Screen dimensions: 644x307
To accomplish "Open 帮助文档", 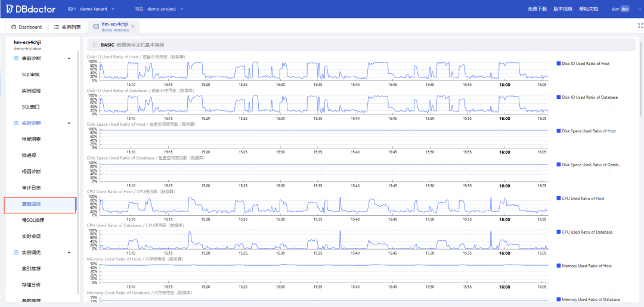I will coord(589,8).
